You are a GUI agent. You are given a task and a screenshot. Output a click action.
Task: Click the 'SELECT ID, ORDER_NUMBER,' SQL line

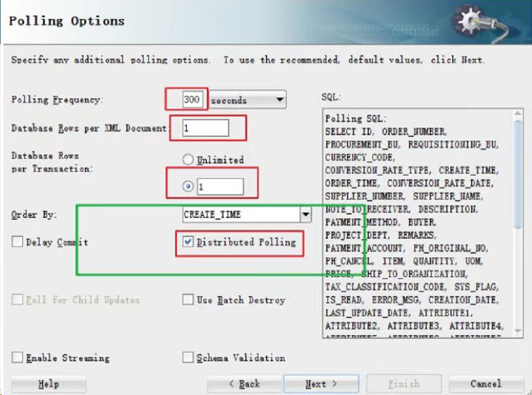coord(385,132)
